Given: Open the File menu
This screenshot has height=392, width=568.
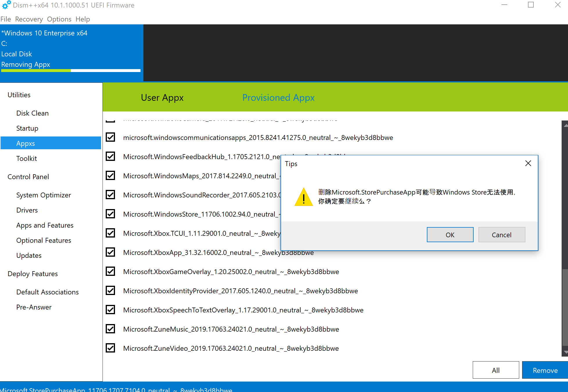Looking at the screenshot, I should 6,19.
